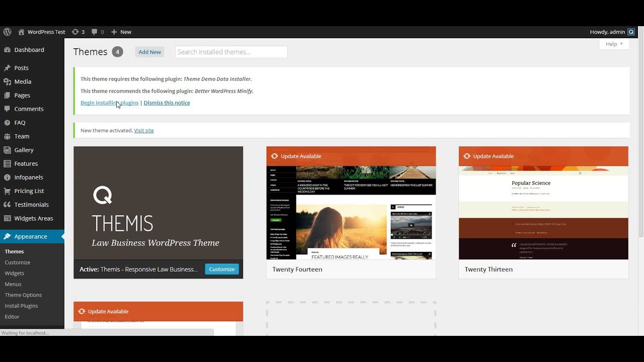
Task: Click the Widgets Areas grid icon
Action: click(x=7, y=218)
